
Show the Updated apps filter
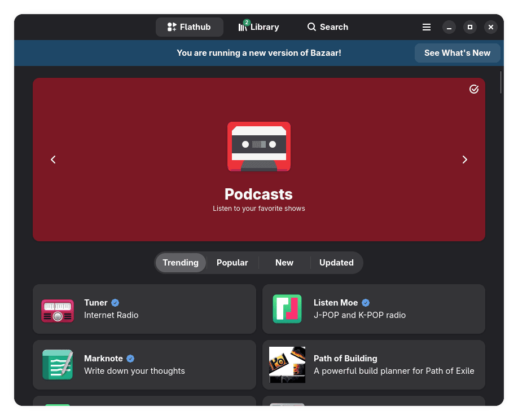click(x=336, y=263)
